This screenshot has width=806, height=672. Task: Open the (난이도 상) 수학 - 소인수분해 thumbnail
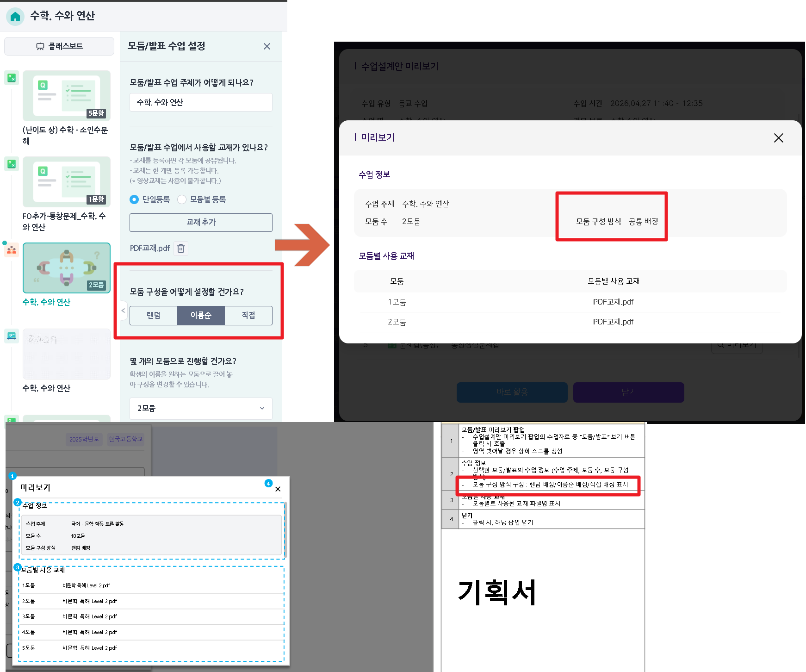[x=67, y=96]
